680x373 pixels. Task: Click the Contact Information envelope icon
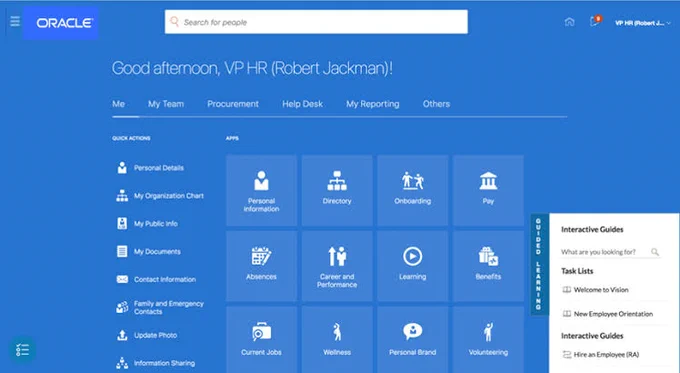tap(122, 279)
